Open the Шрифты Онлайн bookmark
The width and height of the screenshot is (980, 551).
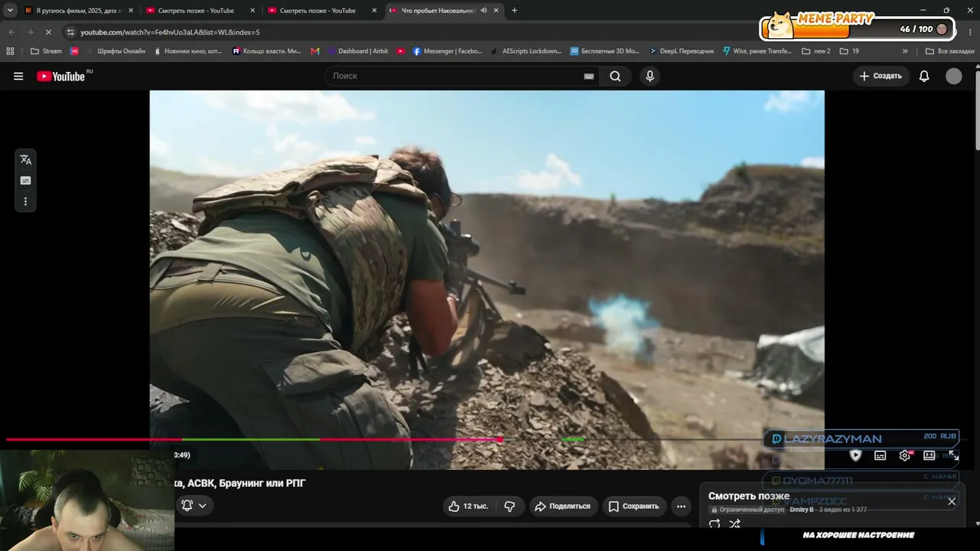(x=115, y=51)
